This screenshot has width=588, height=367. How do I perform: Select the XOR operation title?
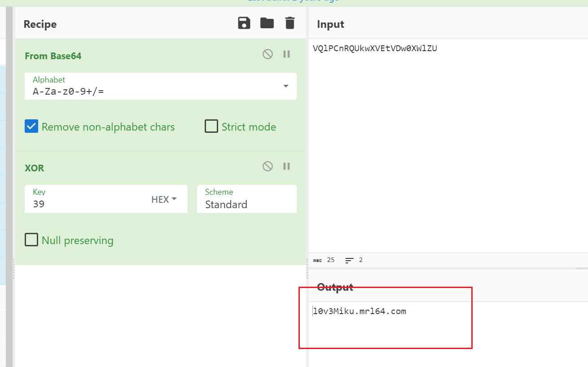pyautogui.click(x=35, y=168)
